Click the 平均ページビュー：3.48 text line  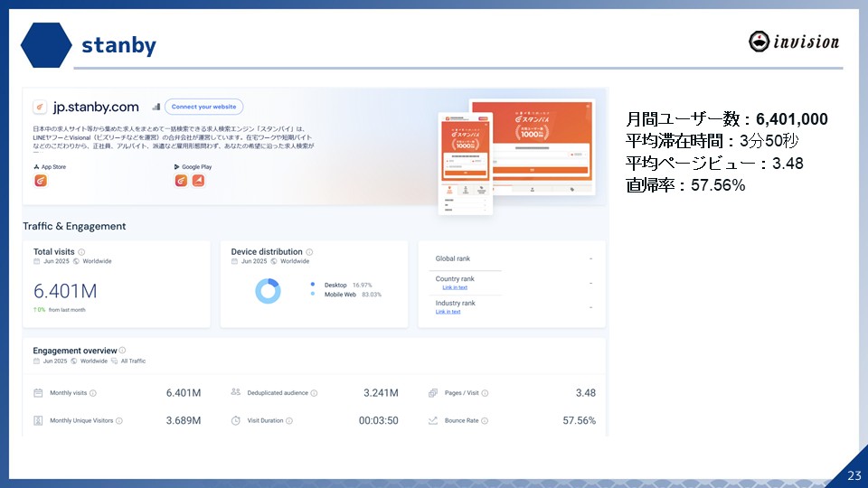(714, 164)
